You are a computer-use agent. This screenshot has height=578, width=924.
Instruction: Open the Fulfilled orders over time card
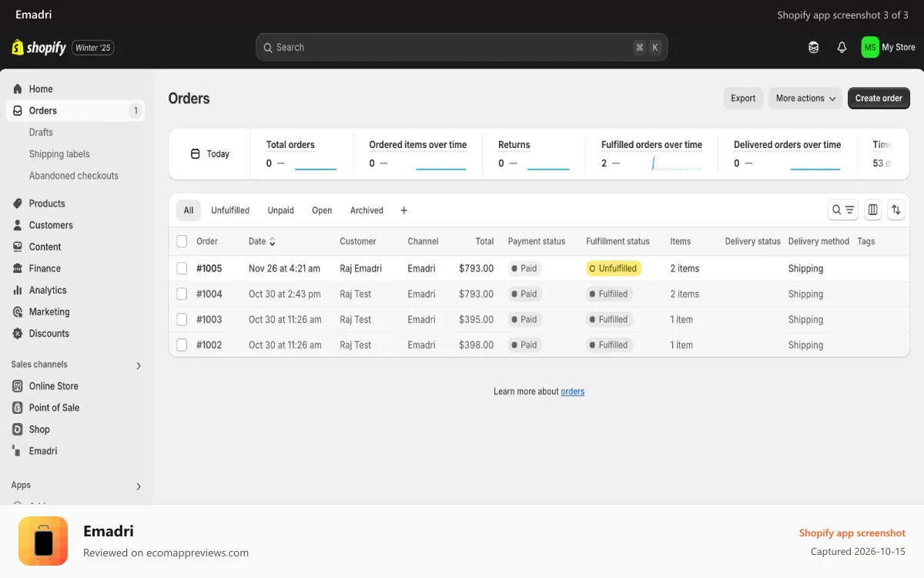coord(651,154)
